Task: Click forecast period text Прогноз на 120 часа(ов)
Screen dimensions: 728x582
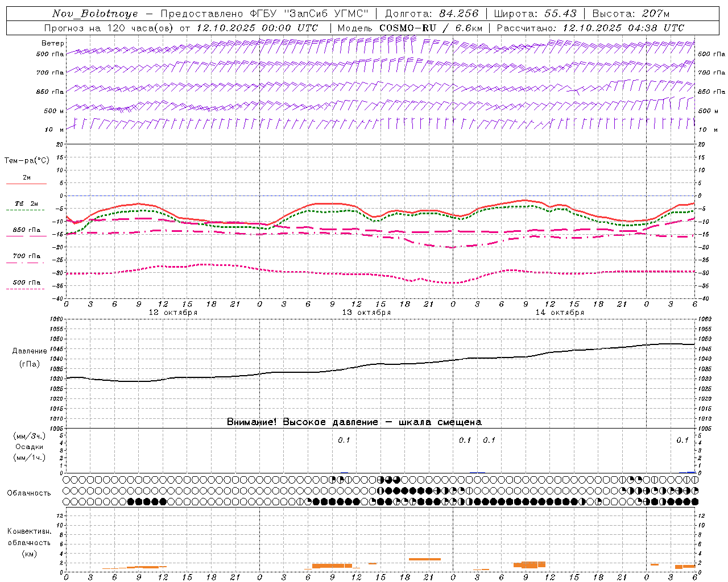Action: pyautogui.click(x=110, y=28)
